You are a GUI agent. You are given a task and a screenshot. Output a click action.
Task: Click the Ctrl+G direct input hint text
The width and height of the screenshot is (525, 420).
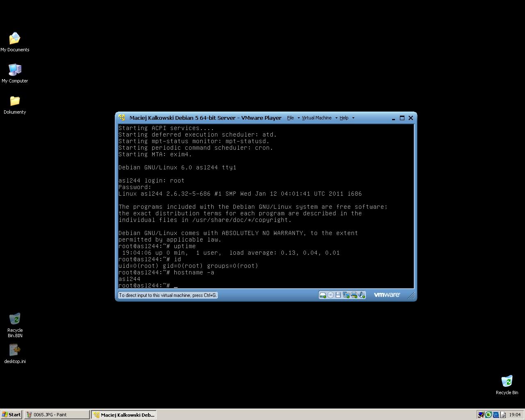tap(168, 295)
